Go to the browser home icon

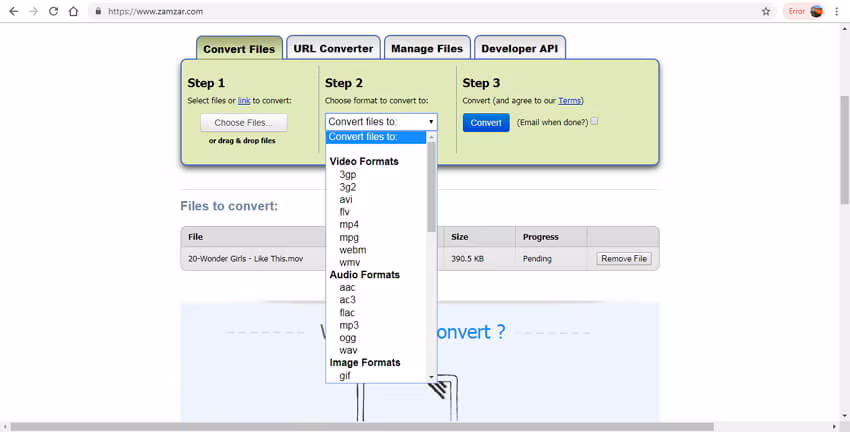pos(73,11)
